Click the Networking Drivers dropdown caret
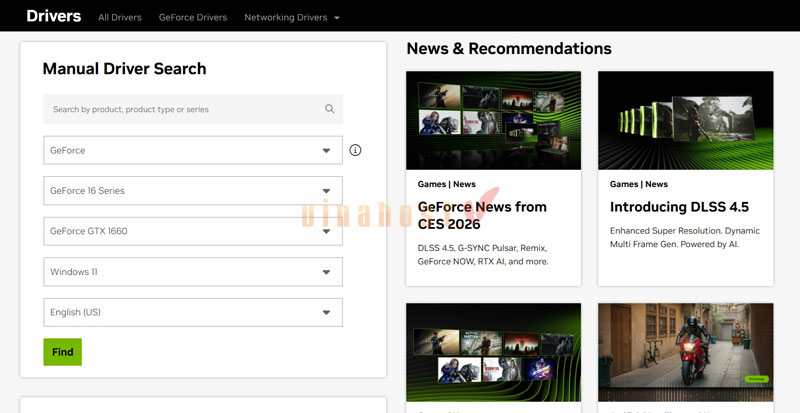Viewport: 800px width, 413px height. 337,18
